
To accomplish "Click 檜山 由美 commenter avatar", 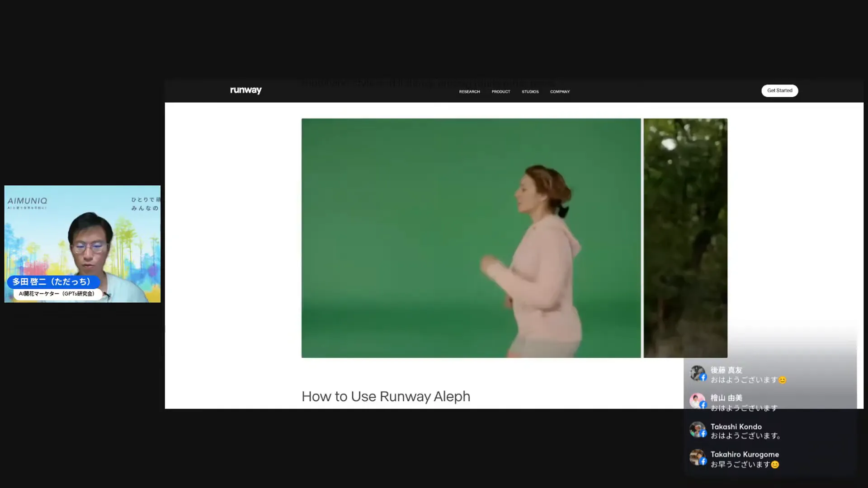I will 698,401.
